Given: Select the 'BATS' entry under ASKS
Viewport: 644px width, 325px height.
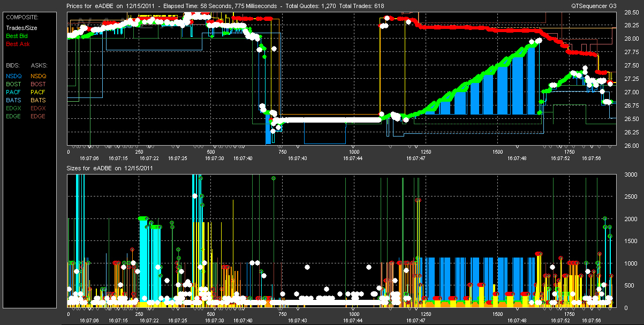Looking at the screenshot, I should tap(39, 100).
